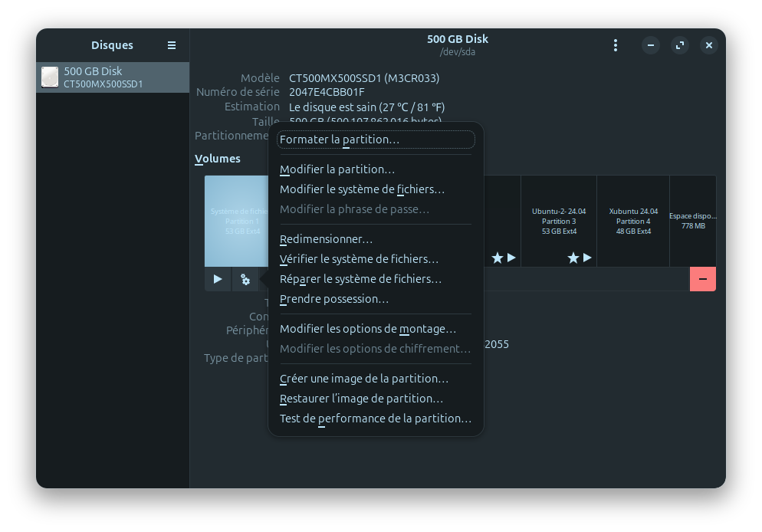Viewport: 762px width, 532px height.
Task: Select Prendre possession option
Action: (334, 299)
